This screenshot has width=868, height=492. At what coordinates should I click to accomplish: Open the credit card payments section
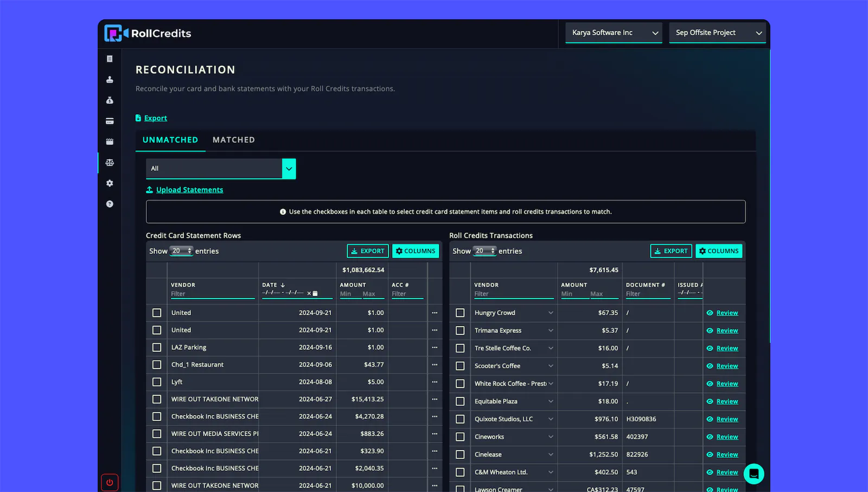(110, 122)
